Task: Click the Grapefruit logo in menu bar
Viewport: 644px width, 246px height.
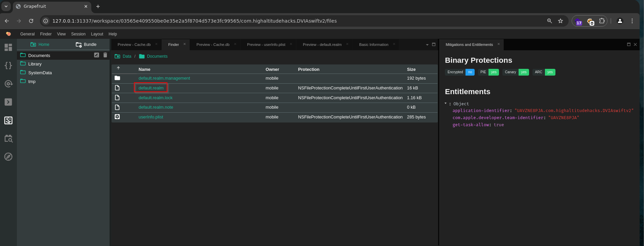Action: click(8, 34)
